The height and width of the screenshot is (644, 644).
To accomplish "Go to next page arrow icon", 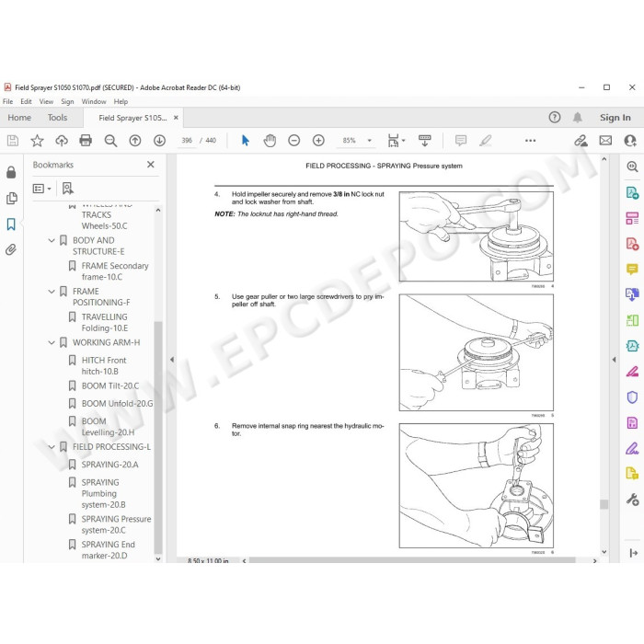I will (x=159, y=141).
